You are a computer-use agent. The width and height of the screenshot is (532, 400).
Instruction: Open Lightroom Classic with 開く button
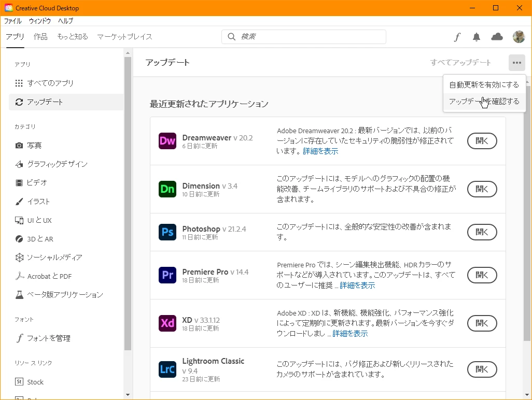482,369
